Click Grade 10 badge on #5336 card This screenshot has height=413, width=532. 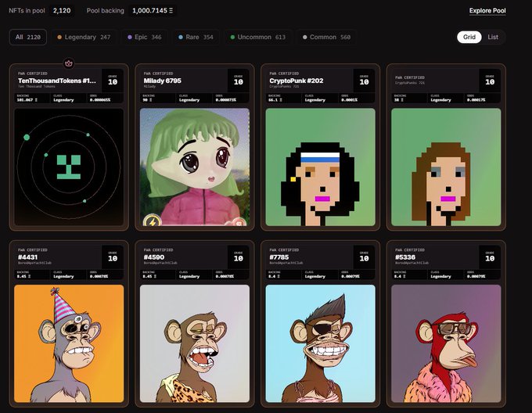(x=490, y=257)
